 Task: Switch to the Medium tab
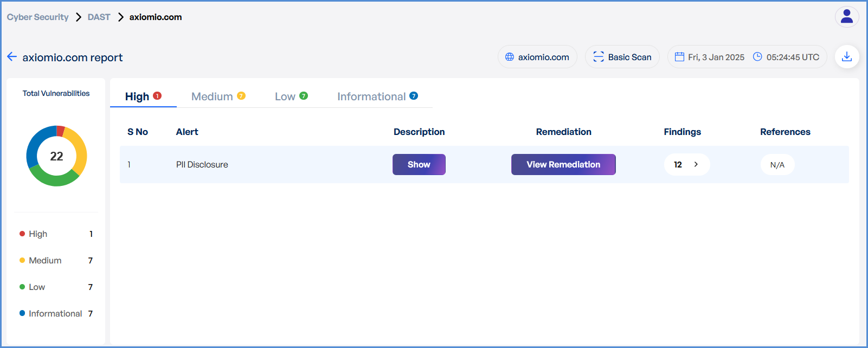tap(212, 96)
